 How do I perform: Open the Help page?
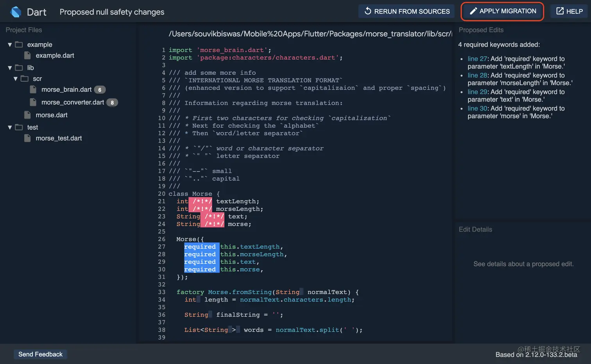(569, 11)
